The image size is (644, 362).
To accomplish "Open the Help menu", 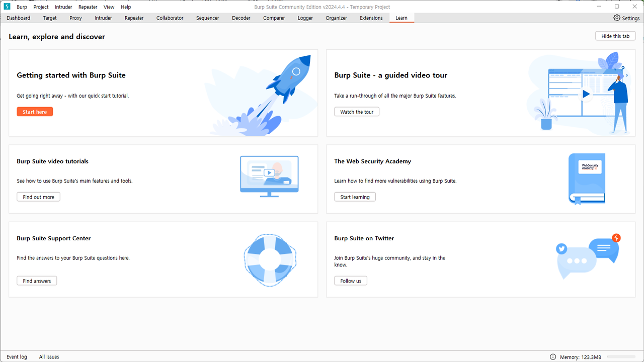I will [x=126, y=7].
